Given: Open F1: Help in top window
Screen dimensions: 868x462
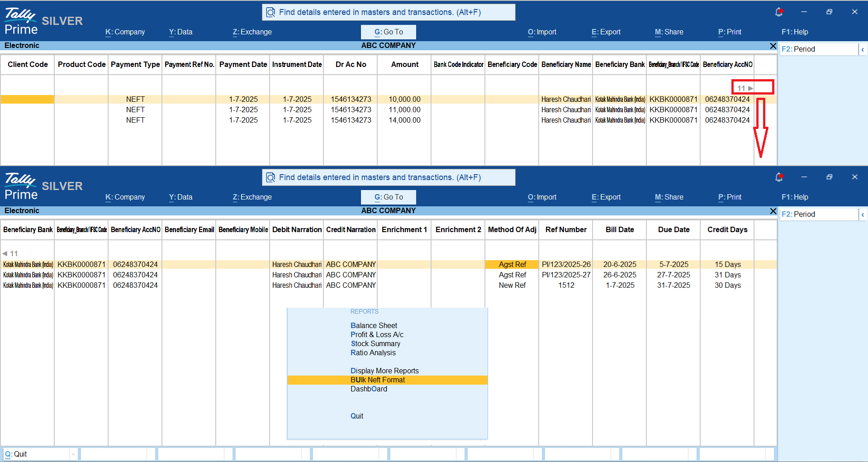Looking at the screenshot, I should [795, 32].
